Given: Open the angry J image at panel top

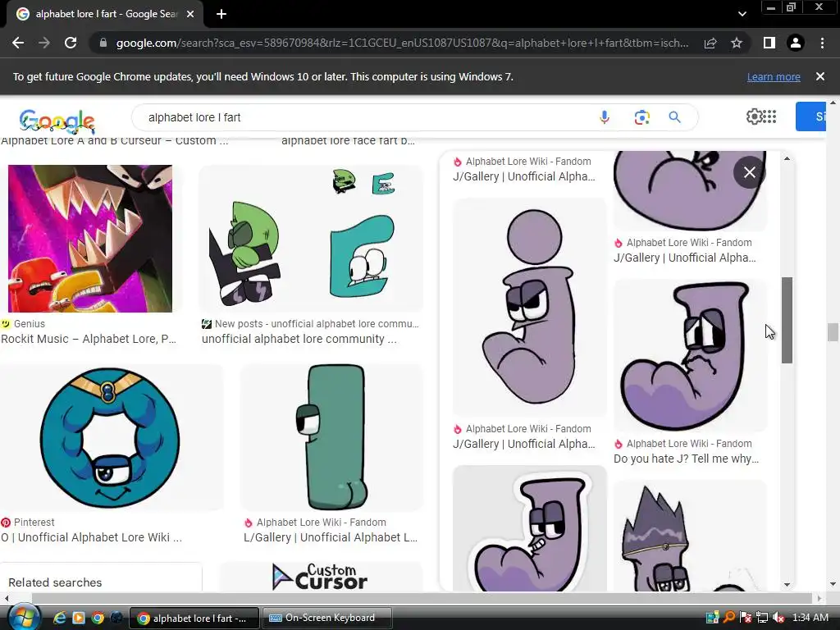Looking at the screenshot, I should [690, 190].
